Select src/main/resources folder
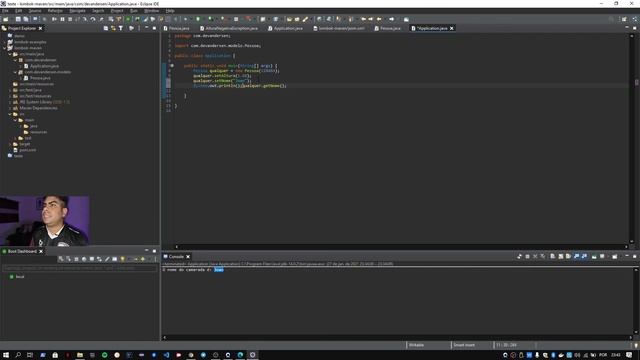Screen dimensions: 640x360 tap(36, 84)
